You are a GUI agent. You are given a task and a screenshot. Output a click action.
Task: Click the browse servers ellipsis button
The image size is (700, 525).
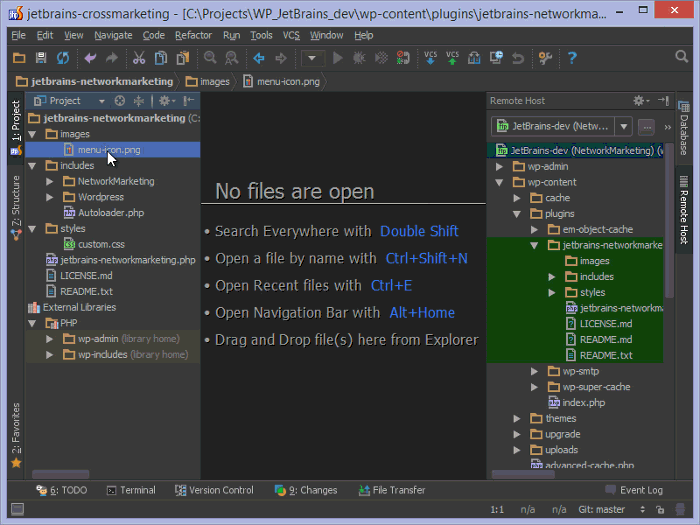(646, 127)
